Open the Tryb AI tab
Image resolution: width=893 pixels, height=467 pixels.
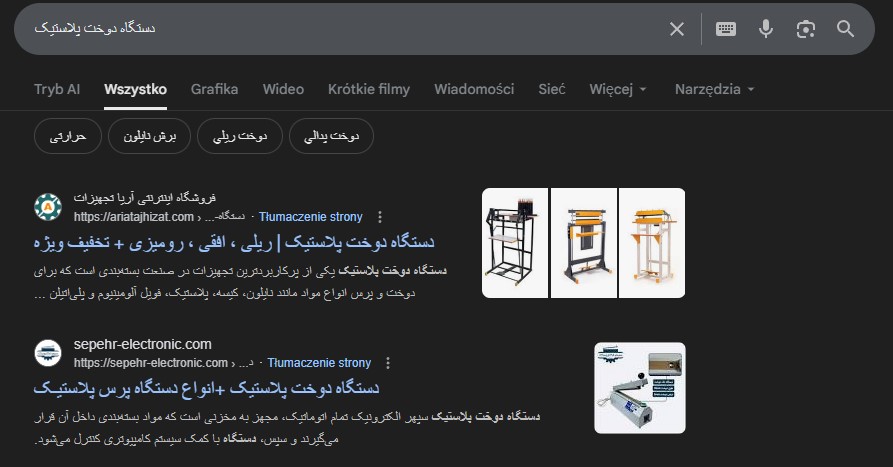pyautogui.click(x=57, y=89)
